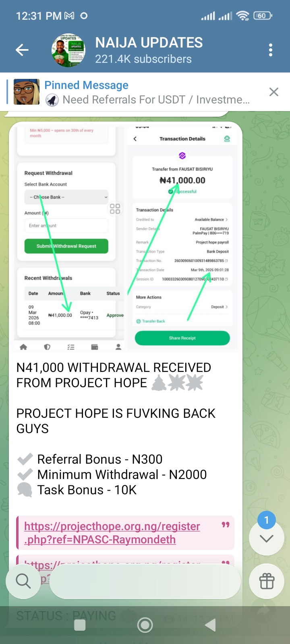This screenshot has width=290, height=644.
Task: Tap the PROJECT HOPE message text
Action: 116,421
